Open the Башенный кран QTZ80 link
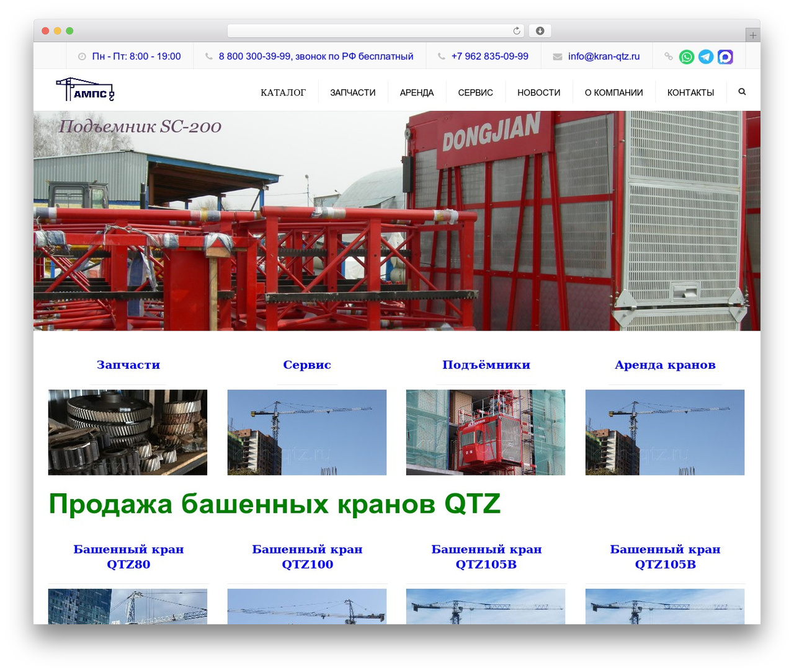Viewport: 794px width, 672px height. 128,557
